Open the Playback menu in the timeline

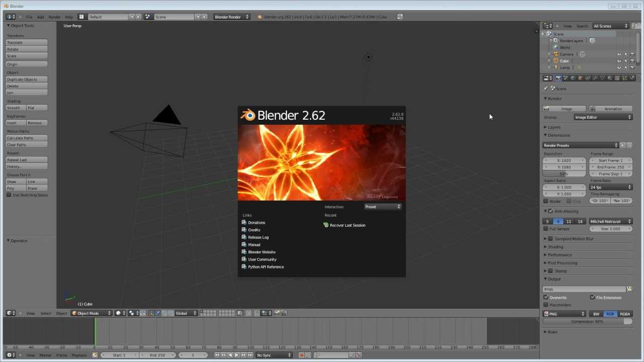coord(79,355)
